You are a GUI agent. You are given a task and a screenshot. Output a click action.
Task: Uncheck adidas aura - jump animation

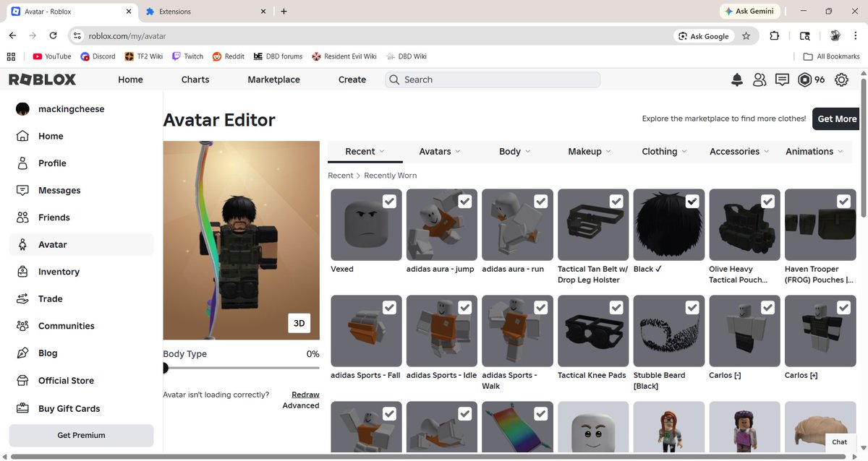pyautogui.click(x=465, y=201)
